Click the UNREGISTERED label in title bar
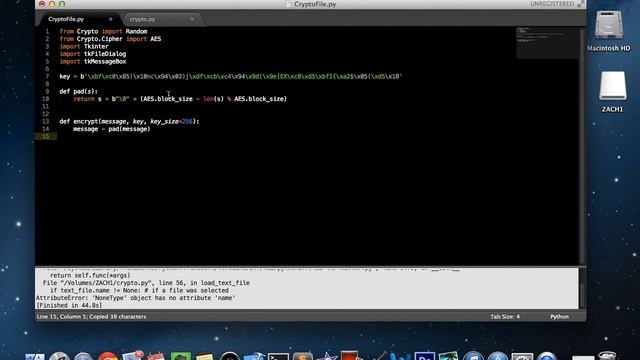This screenshot has width=640, height=360. [552, 4]
